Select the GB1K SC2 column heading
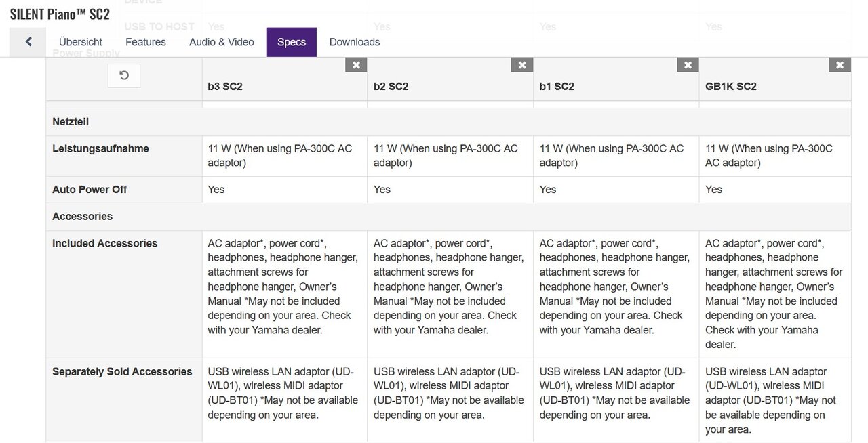Image resolution: width=868 pixels, height=443 pixels. click(x=731, y=87)
